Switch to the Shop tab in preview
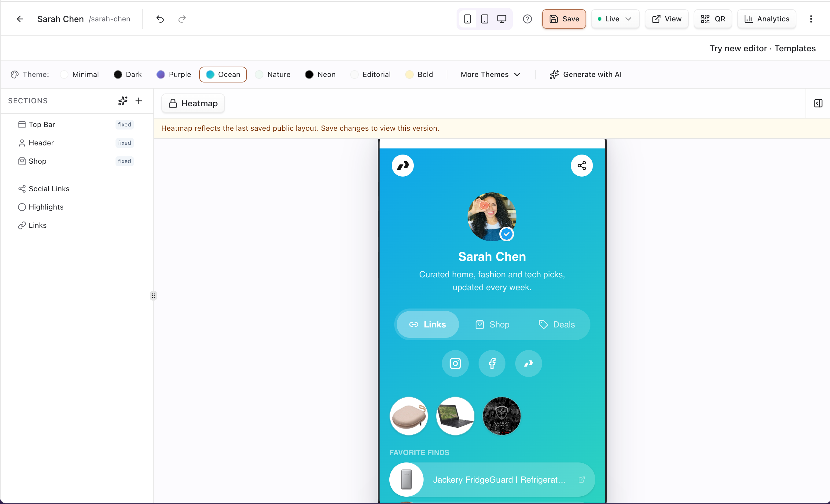This screenshot has width=830, height=504. (x=492, y=324)
